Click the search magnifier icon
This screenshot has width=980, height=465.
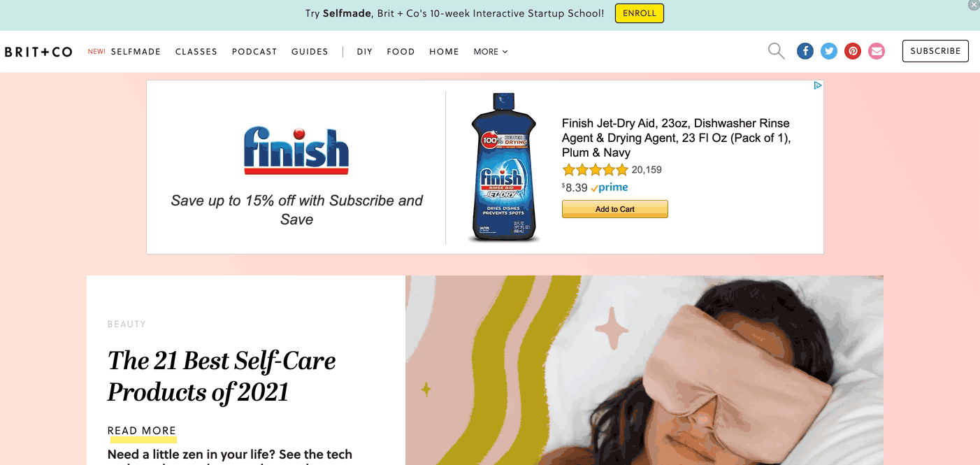(x=776, y=51)
